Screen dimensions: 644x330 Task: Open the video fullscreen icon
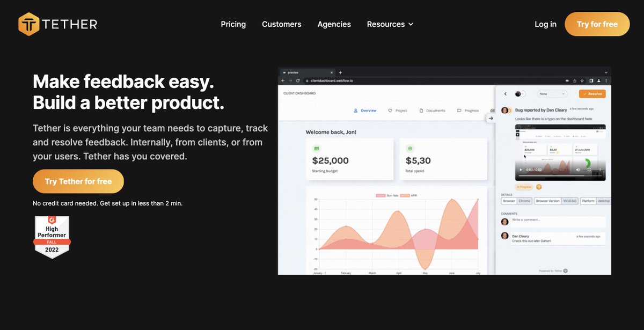click(589, 170)
